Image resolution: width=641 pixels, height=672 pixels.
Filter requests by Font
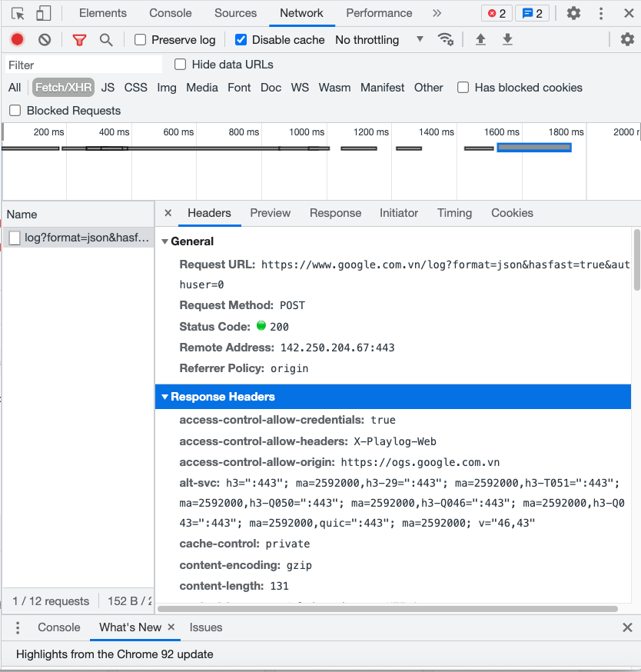tap(239, 88)
